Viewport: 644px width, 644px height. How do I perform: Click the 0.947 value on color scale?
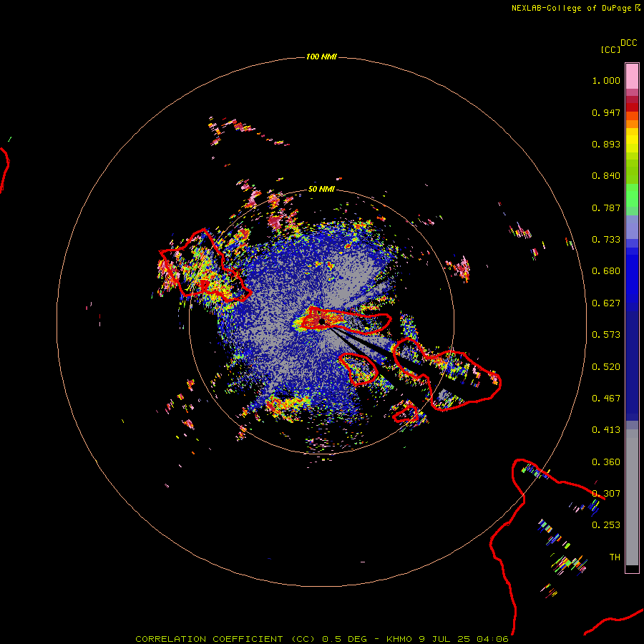point(606,112)
